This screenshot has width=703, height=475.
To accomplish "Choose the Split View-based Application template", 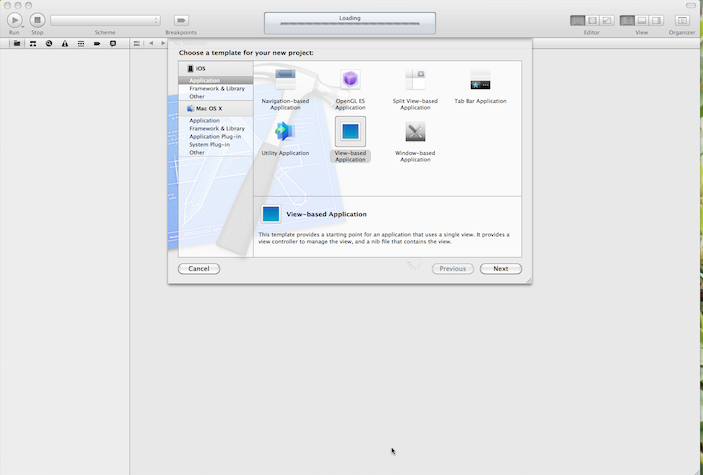I will coord(415,90).
